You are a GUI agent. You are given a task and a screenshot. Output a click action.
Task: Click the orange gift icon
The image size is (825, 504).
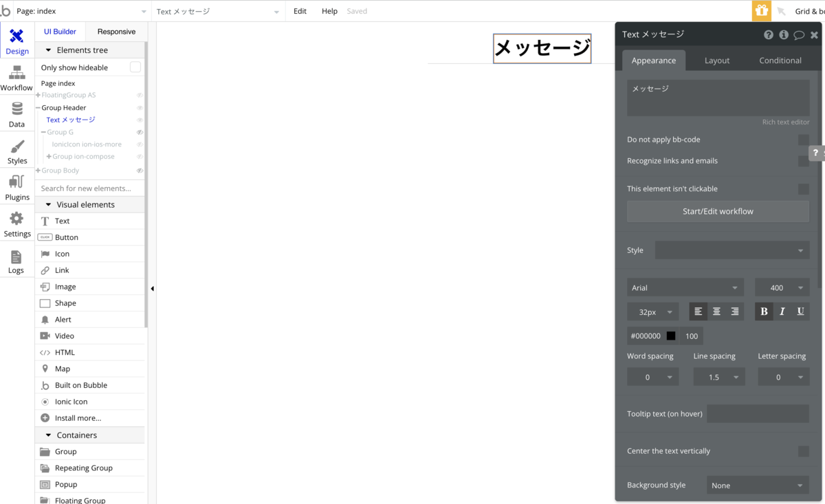tap(761, 10)
